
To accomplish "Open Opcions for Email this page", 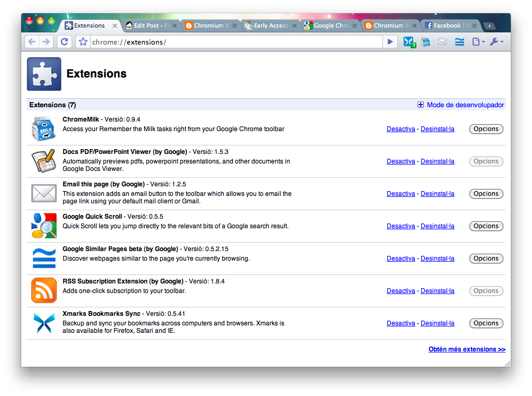I will (486, 194).
